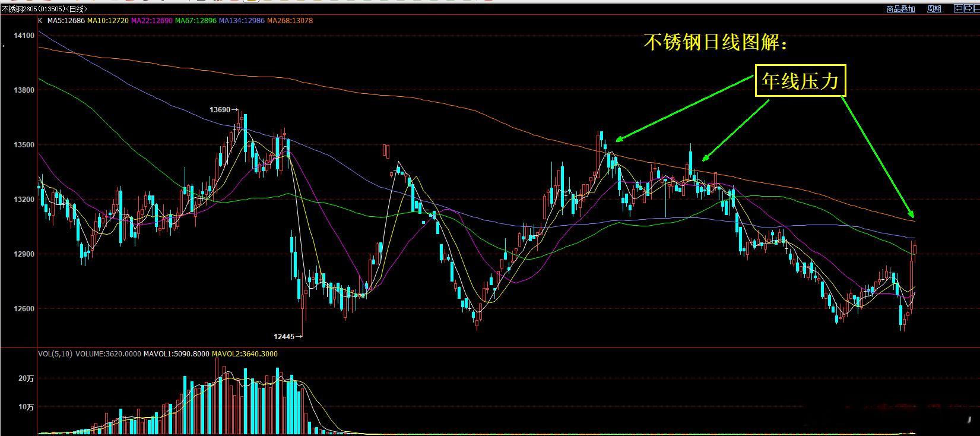Click the right arrow navigation icon

pos(969,8)
